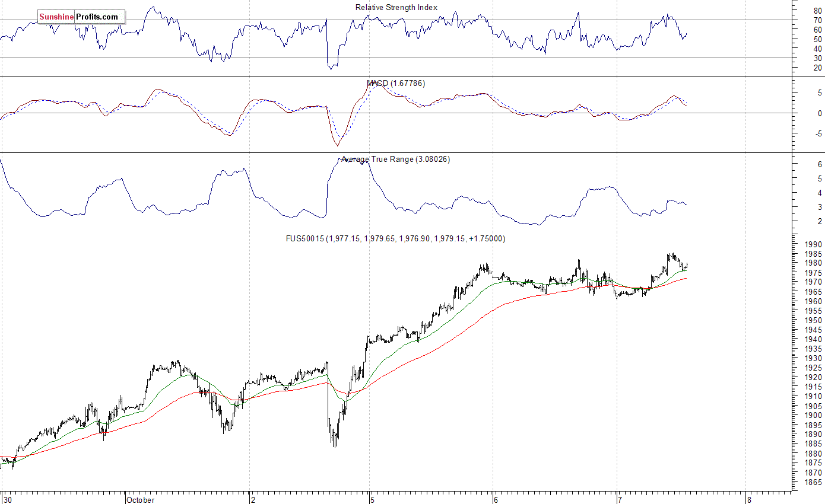Click the price scale value 1890
This screenshot has width=825, height=504.
click(814, 434)
